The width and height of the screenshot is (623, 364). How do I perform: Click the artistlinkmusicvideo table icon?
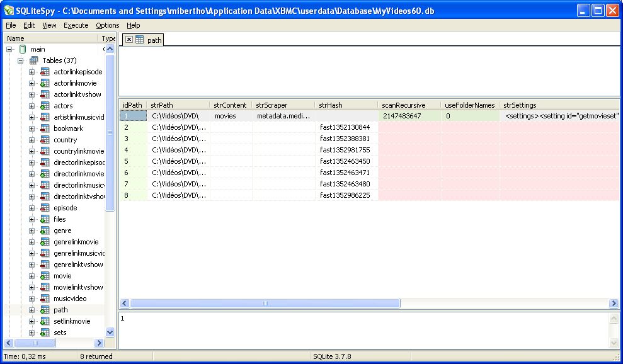point(45,117)
